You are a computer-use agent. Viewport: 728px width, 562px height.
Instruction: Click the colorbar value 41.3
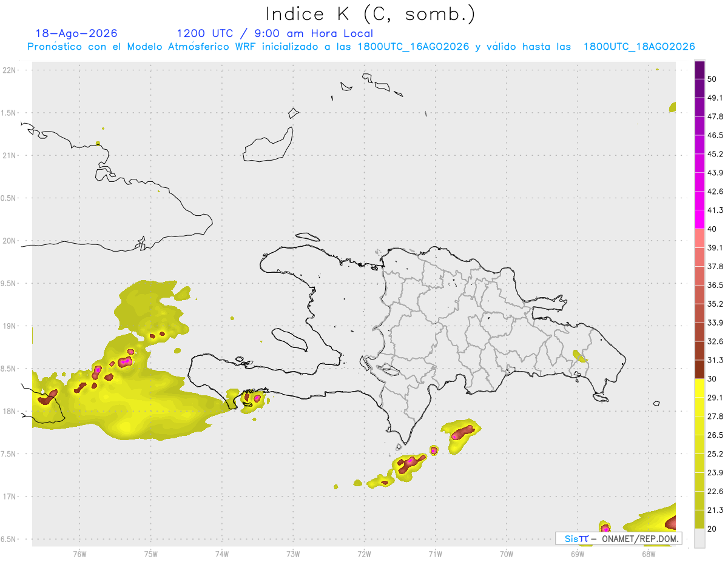715,210
